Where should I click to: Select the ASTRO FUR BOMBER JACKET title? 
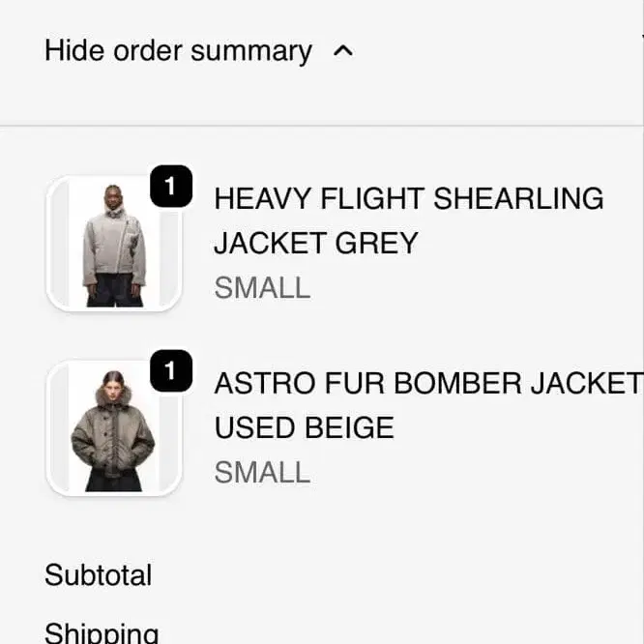coord(426,384)
